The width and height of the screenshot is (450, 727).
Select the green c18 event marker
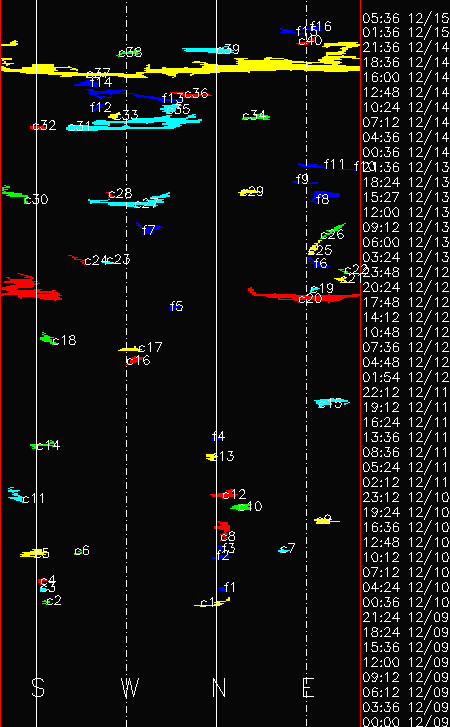click(x=47, y=338)
